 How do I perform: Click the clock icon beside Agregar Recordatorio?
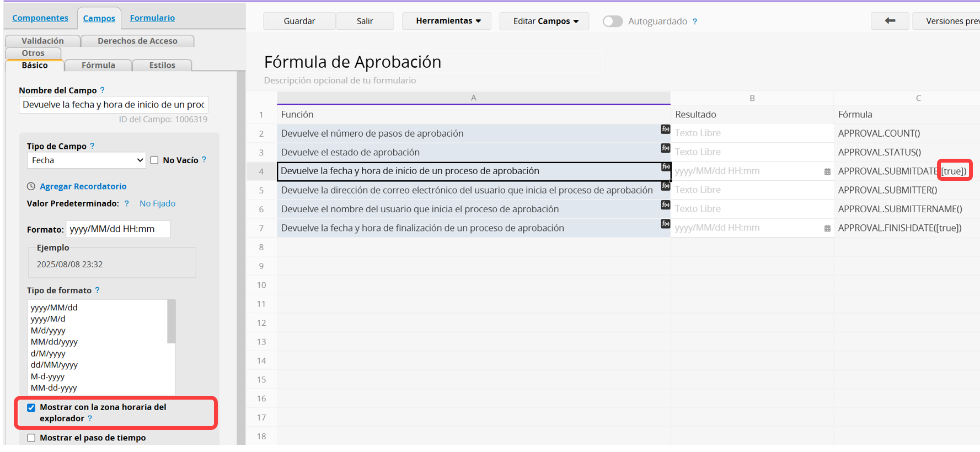pyautogui.click(x=31, y=186)
